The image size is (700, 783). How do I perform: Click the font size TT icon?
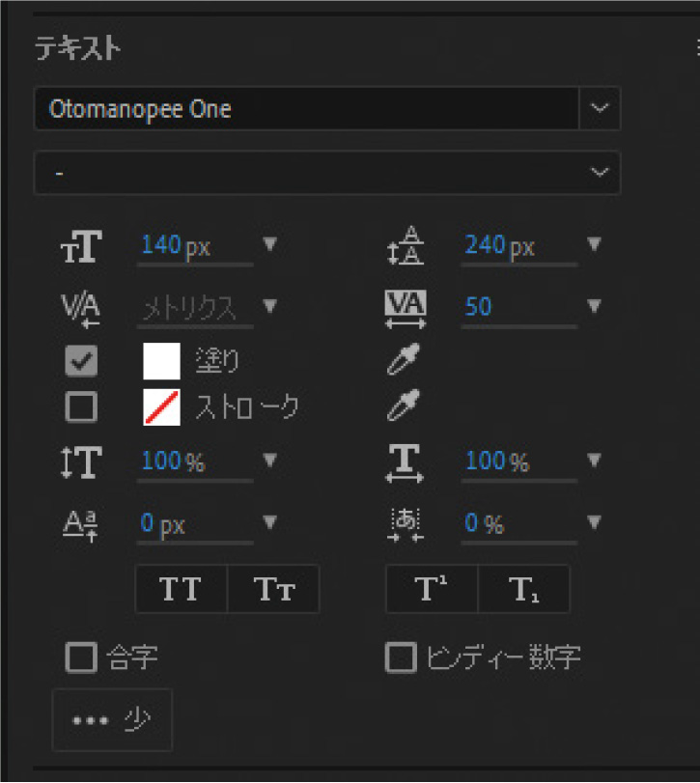click(80, 247)
